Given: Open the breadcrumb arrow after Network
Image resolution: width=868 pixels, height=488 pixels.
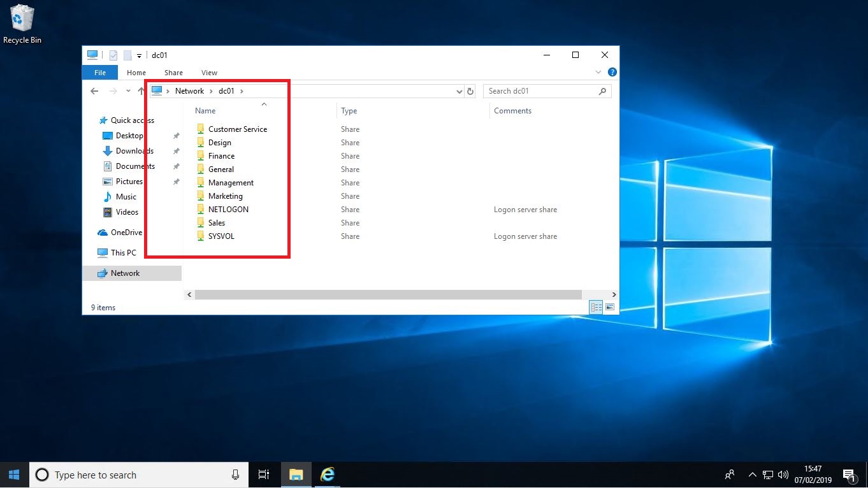Looking at the screenshot, I should (210, 91).
